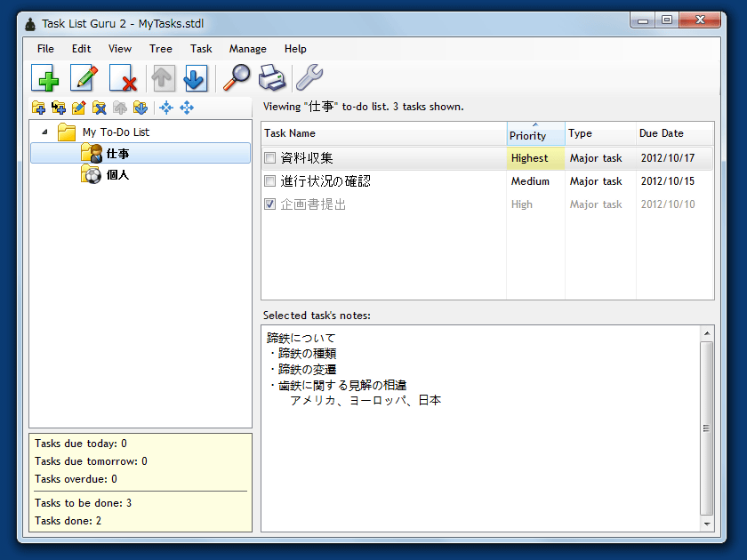Click the notes scrollbar down arrow

707,524
